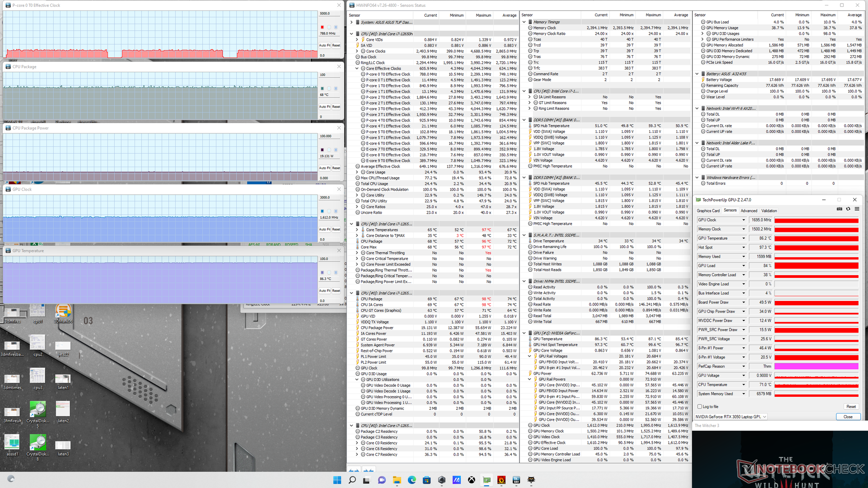The height and width of the screenshot is (488, 868).
Task: Click Auto Fit in CPU Package graph
Action: [x=325, y=107]
